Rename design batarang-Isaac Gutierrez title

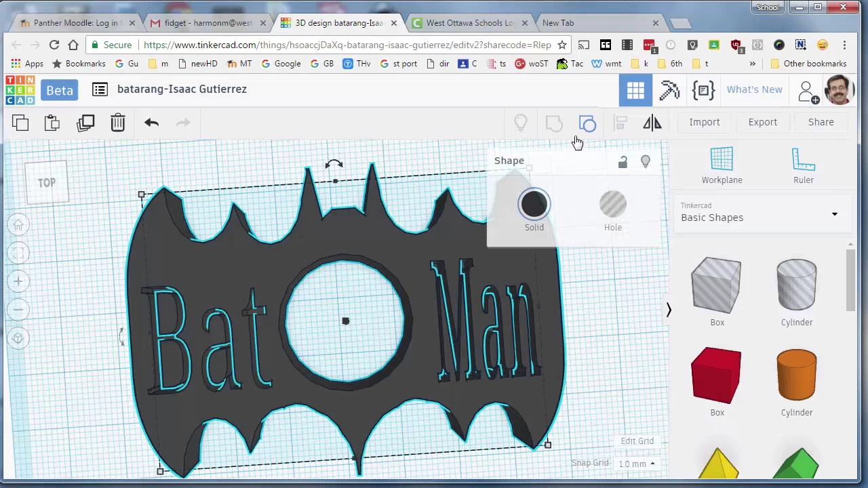(x=182, y=89)
